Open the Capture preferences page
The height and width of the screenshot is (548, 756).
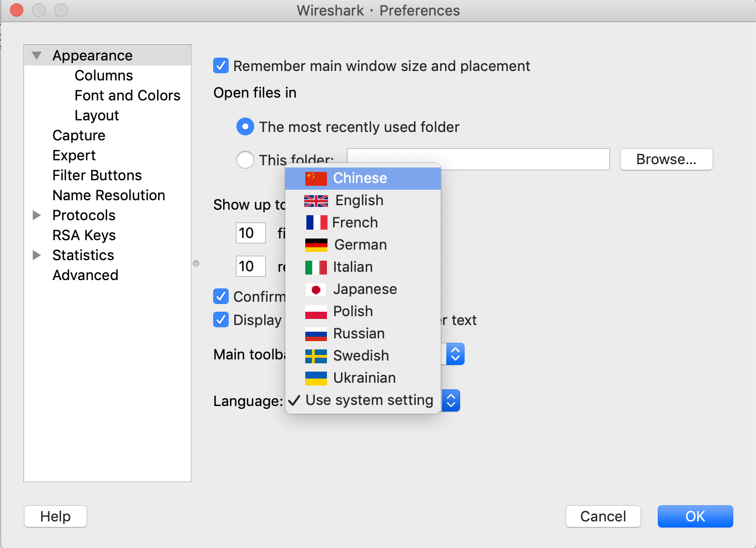(x=79, y=135)
